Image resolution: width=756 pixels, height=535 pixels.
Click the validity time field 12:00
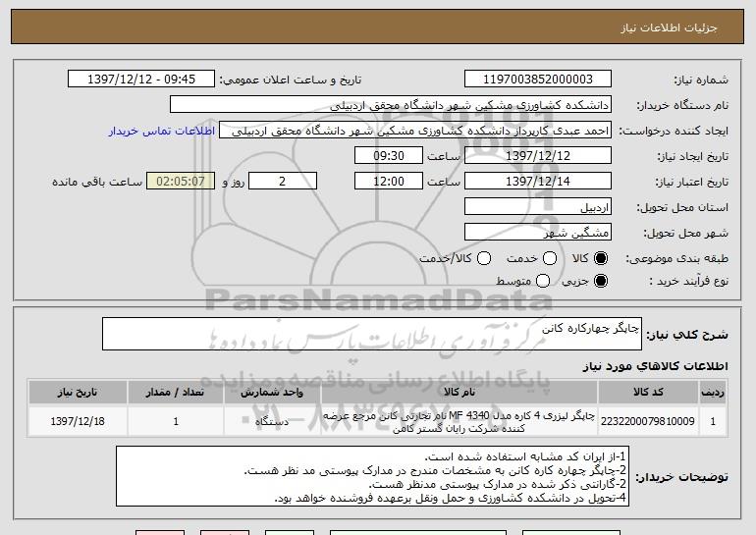[389, 182]
